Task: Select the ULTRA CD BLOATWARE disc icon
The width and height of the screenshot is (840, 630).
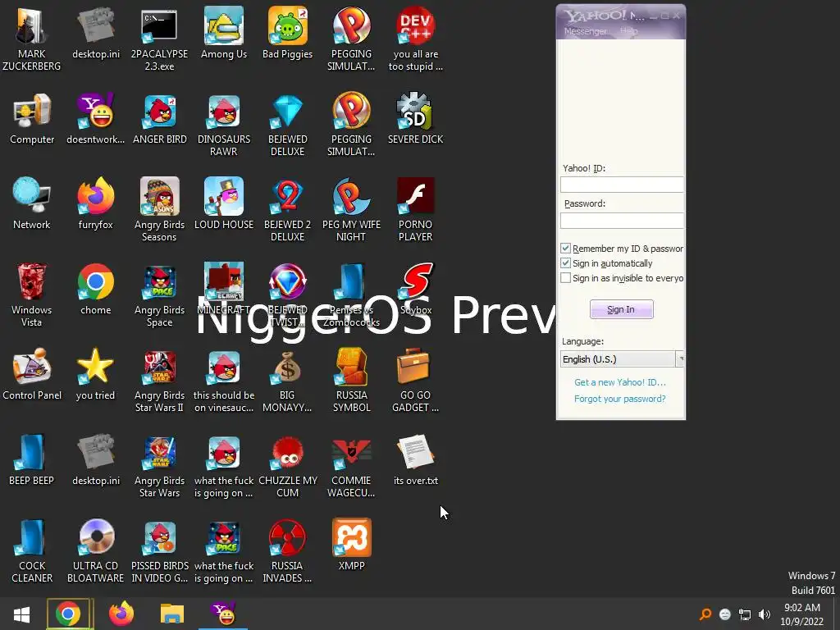Action: click(95, 550)
